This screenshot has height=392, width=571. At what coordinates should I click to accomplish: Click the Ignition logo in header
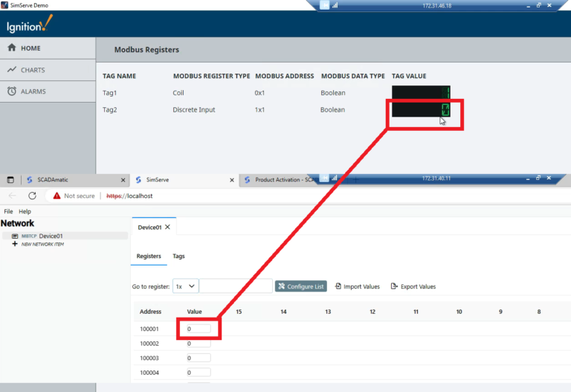pos(30,24)
